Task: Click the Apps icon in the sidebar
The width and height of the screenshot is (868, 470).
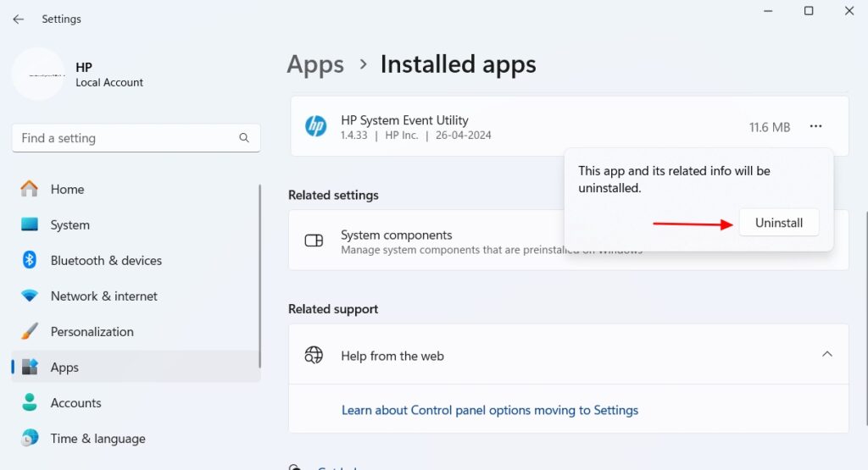Action: coord(30,367)
